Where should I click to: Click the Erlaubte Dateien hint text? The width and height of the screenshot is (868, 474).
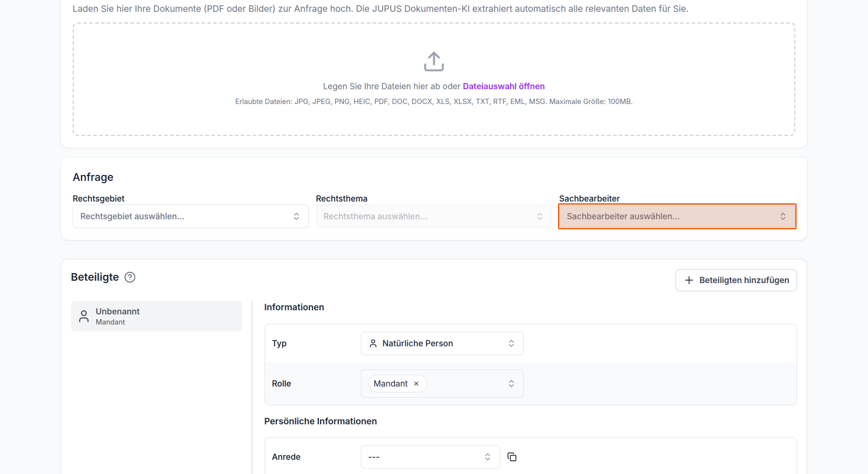point(434,102)
